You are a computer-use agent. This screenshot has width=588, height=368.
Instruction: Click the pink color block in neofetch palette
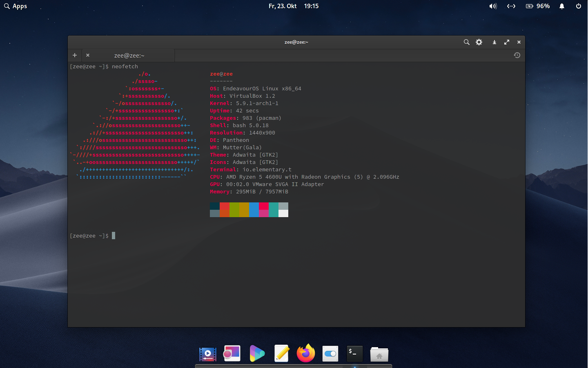click(x=264, y=213)
